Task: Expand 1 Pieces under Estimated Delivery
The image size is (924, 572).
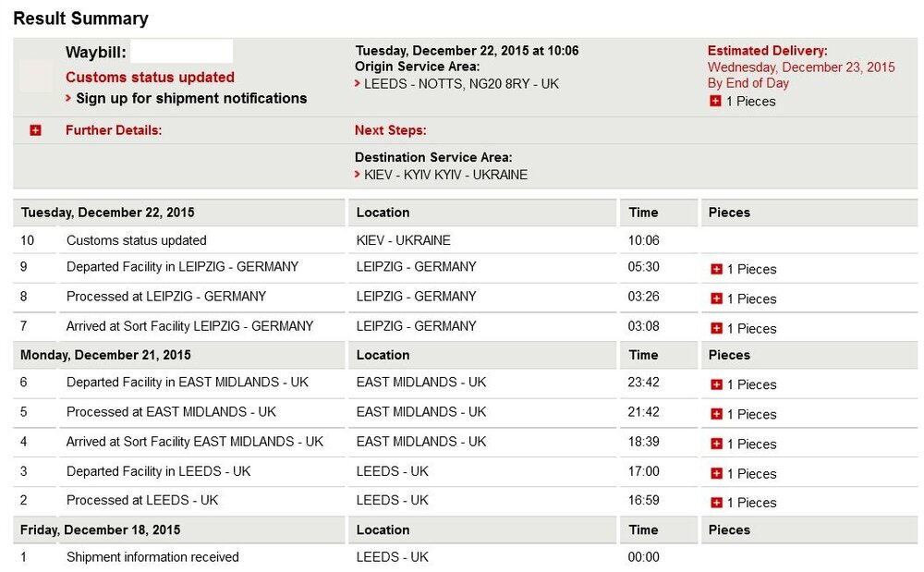Action: point(715,101)
